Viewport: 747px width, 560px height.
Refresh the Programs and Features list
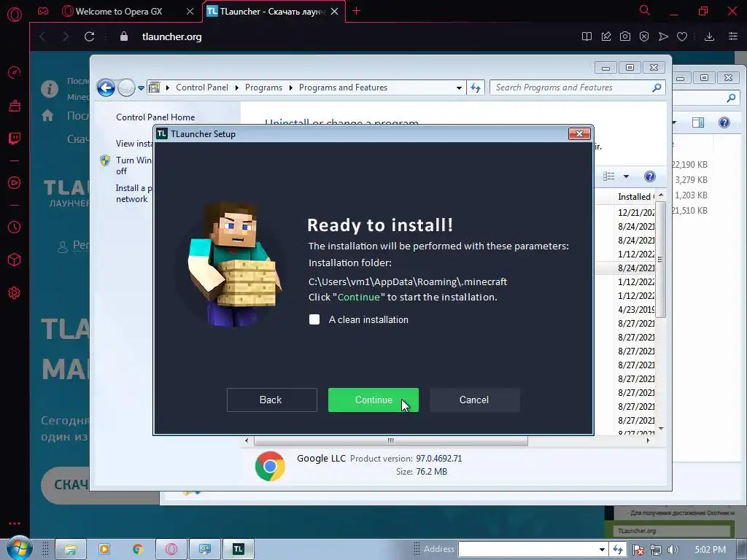476,87
